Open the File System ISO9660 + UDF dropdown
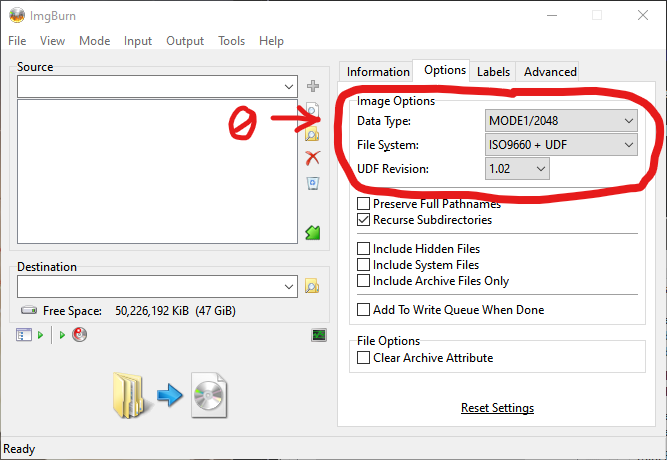 (x=561, y=145)
